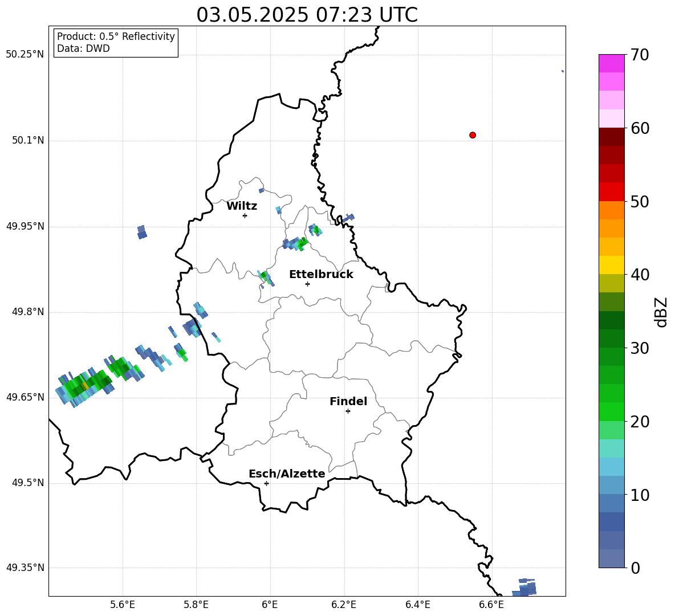Click the Esch/Alzette station cross marker
The height and width of the screenshot is (616, 675).
point(266,483)
